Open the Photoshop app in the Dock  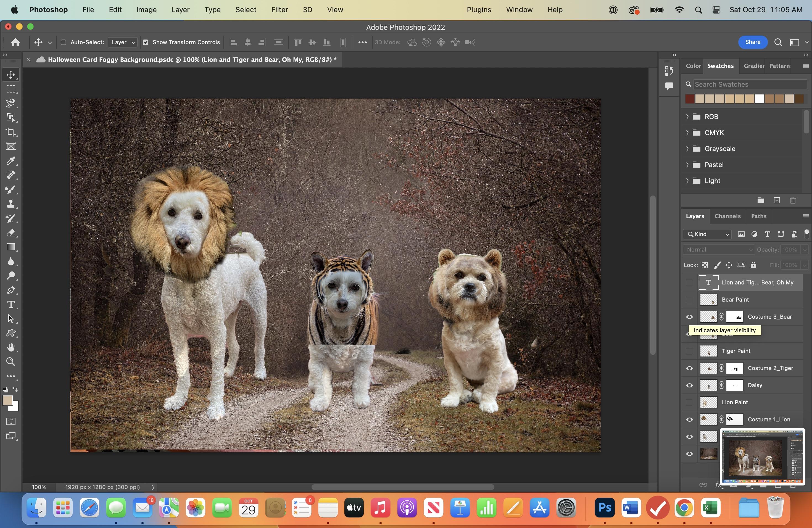[x=604, y=508]
